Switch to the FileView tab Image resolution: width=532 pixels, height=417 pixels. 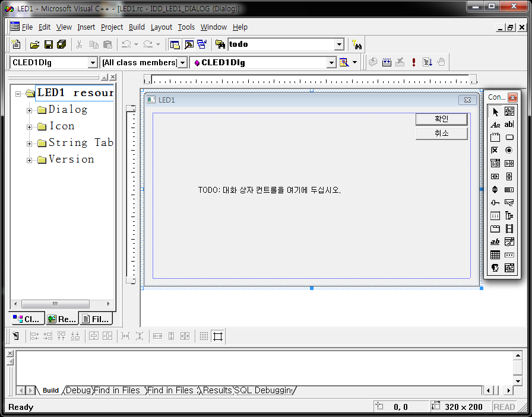(96, 319)
